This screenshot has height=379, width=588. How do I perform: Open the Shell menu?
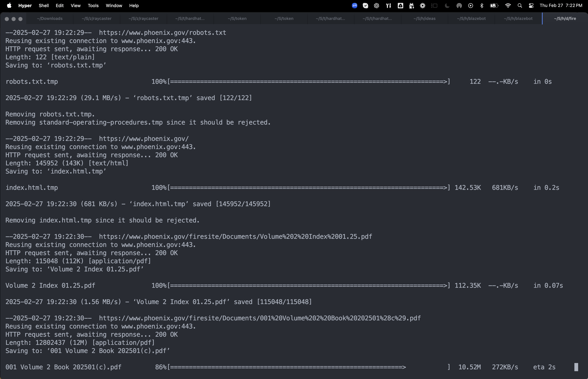[44, 5]
